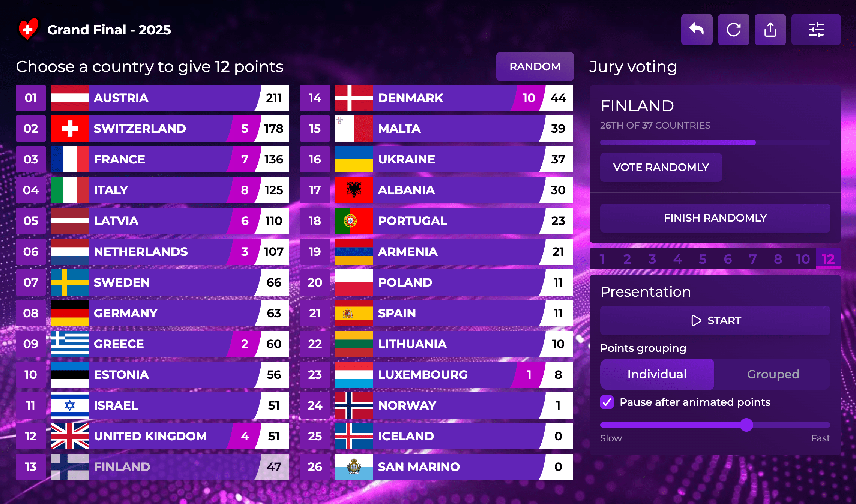Click the Eurovision heart logo

tap(29, 29)
